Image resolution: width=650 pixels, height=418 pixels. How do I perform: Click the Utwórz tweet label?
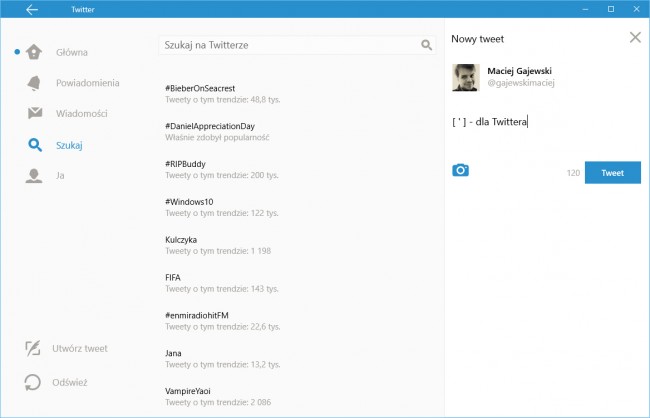80,348
